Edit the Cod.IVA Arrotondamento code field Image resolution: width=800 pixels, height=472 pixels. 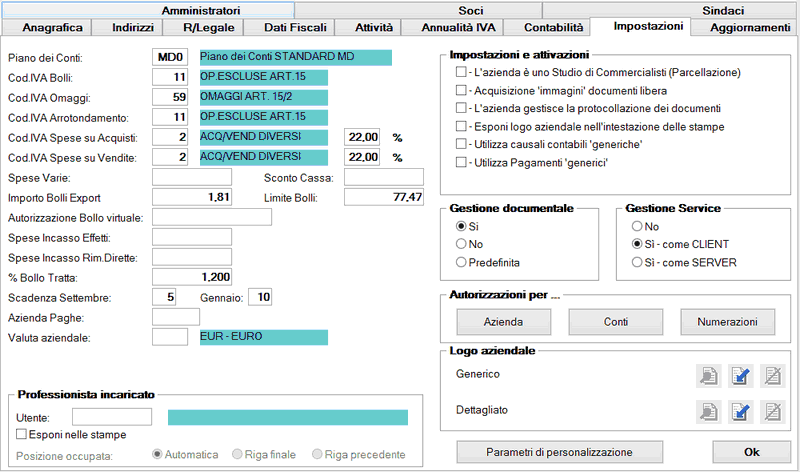(x=170, y=117)
